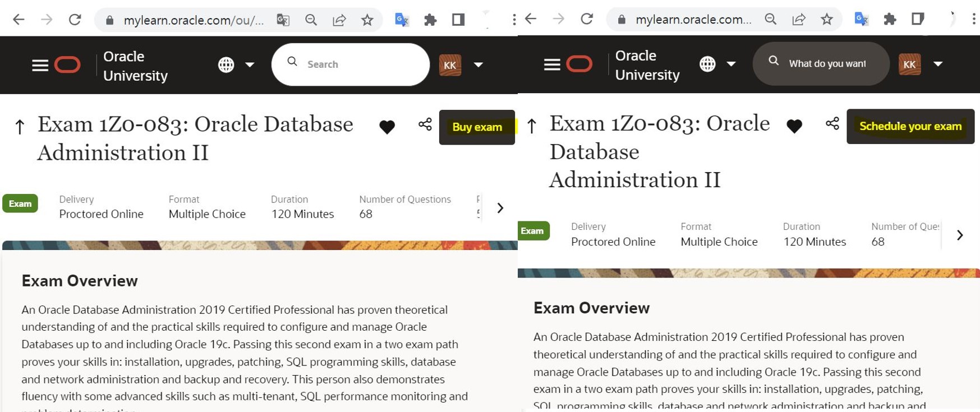
Task: Click 'Exam Overview' heading in left page
Action: (x=80, y=281)
